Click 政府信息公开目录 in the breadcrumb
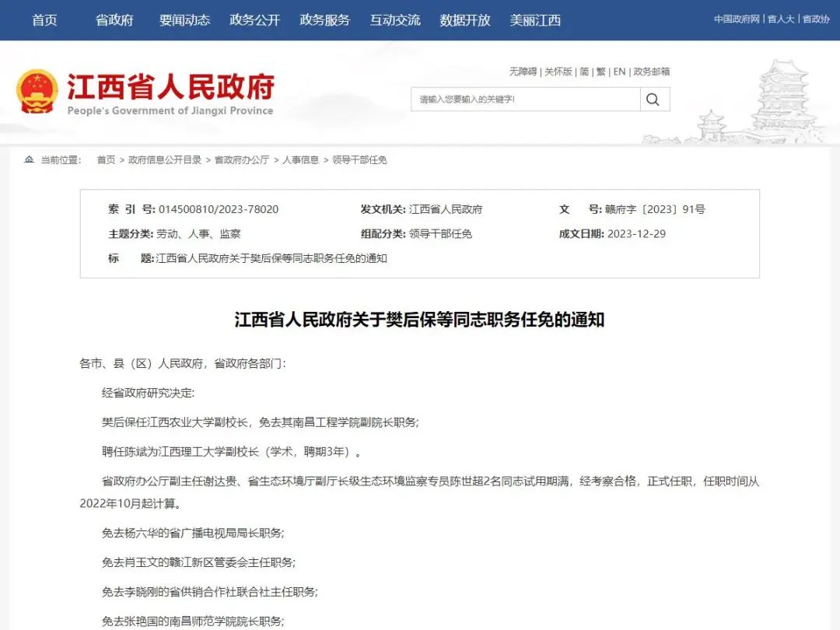Viewport: 840px width, 630px height. pyautogui.click(x=165, y=159)
